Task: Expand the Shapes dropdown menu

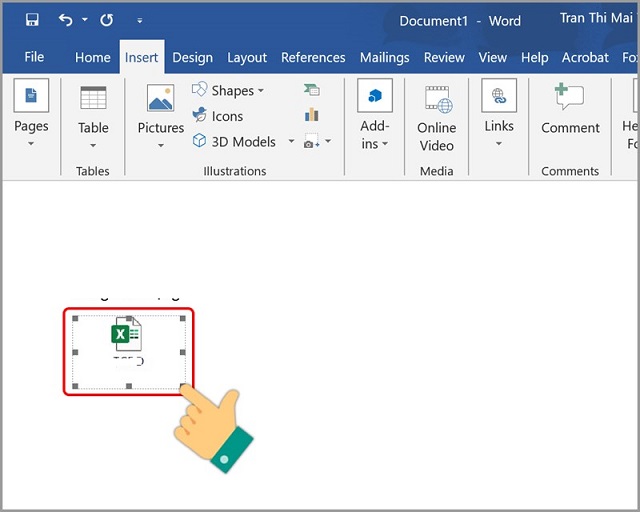Action: click(x=261, y=91)
